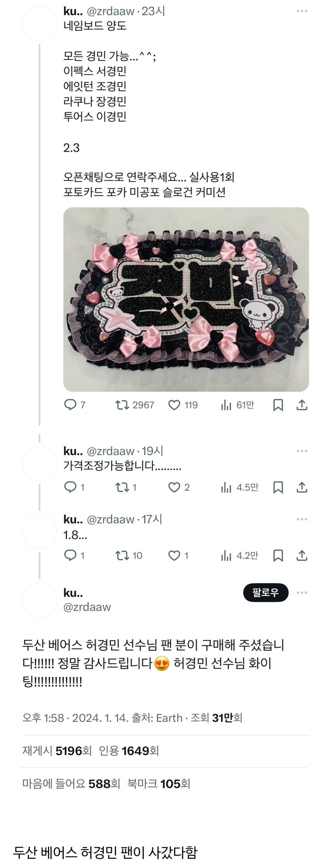This screenshot has width=331, height=868.
Task: View the 재게시 5196회 repost list
Action: tap(57, 751)
